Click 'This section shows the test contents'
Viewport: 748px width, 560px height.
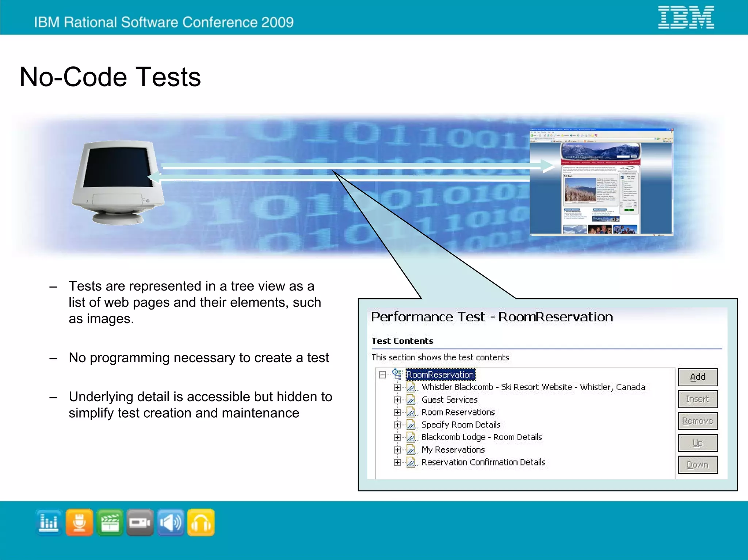pos(440,357)
